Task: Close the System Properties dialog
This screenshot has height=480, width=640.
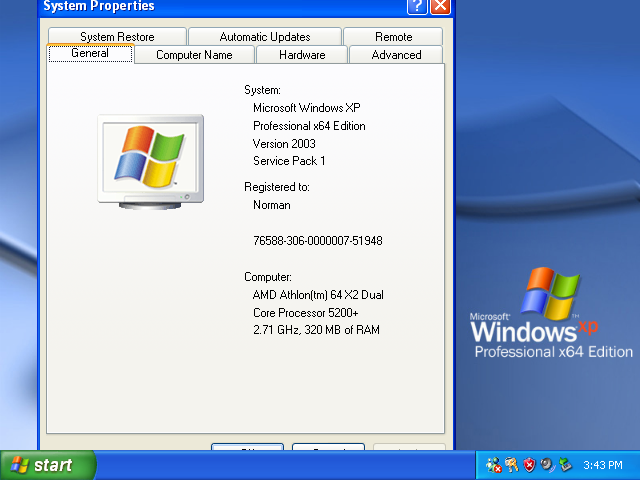Action: coord(440,6)
